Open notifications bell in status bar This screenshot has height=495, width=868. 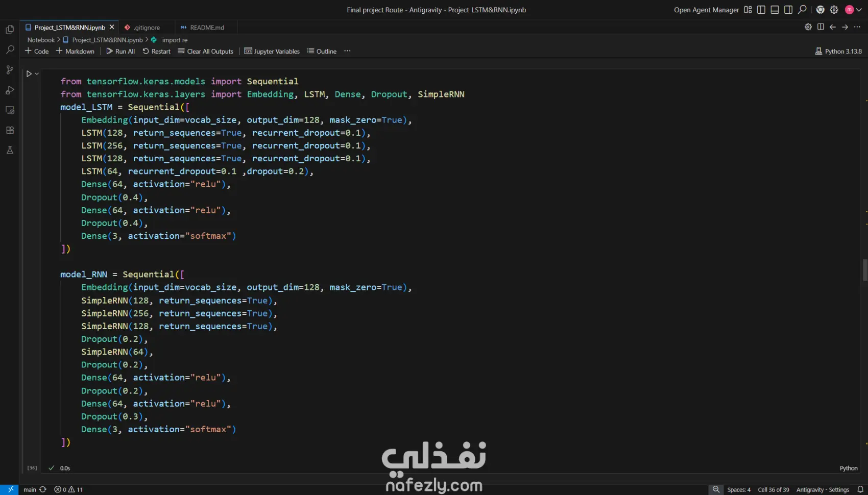click(860, 489)
